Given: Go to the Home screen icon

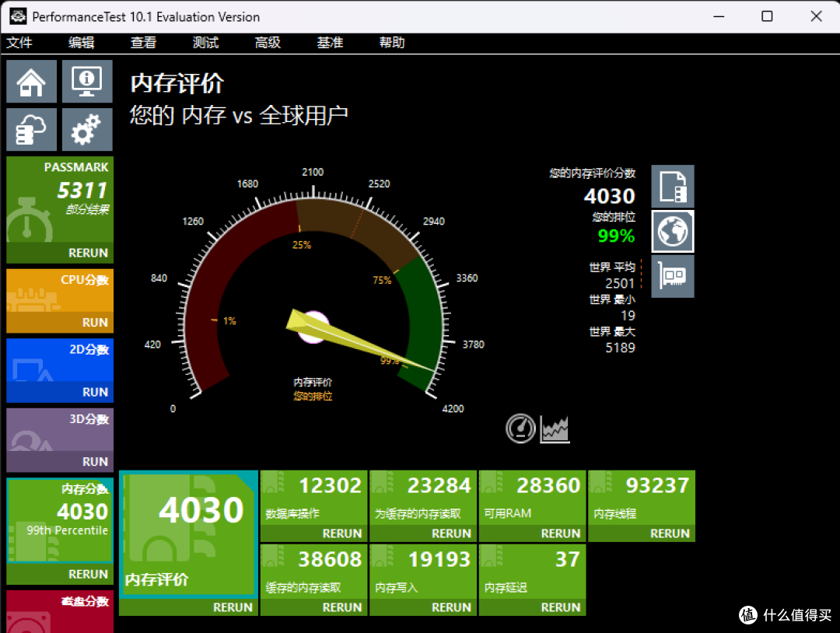Looking at the screenshot, I should 31,82.
